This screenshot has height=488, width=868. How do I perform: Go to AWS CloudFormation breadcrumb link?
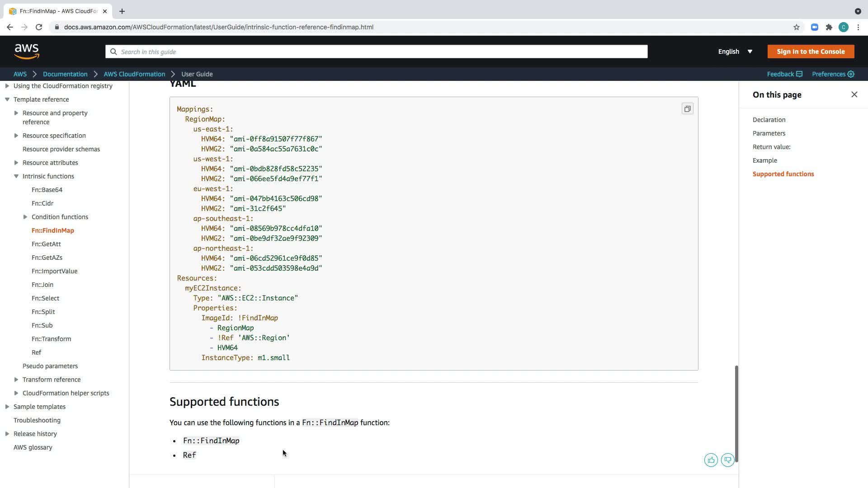[x=134, y=74]
